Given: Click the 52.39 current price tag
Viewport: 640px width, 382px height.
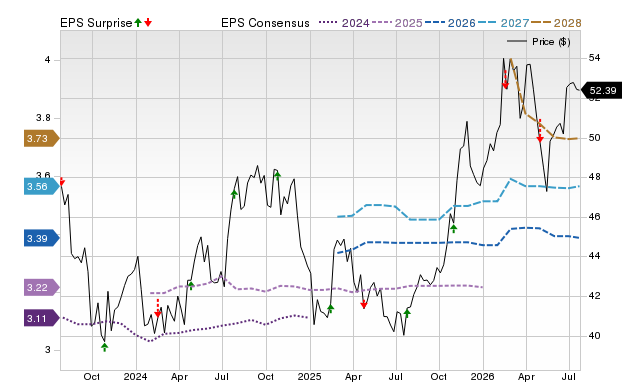Looking at the screenshot, I should click(601, 90).
